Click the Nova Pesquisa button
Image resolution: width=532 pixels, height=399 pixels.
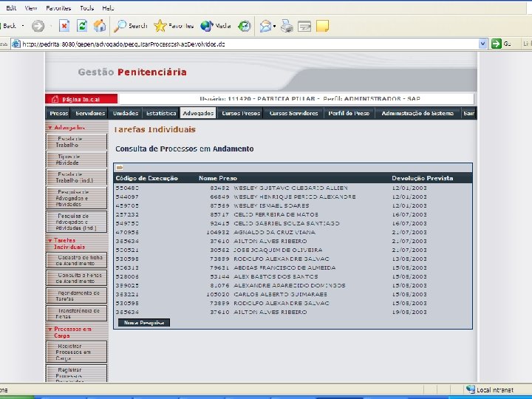point(144,323)
